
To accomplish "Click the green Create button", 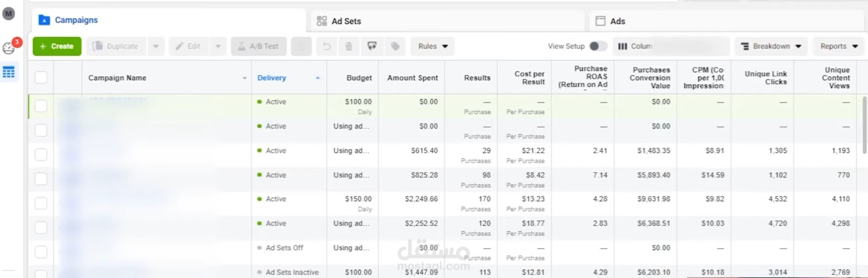I will pos(57,46).
